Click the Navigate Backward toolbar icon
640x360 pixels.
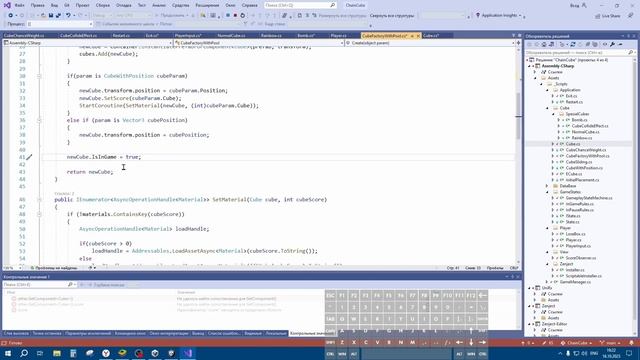tap(11, 15)
